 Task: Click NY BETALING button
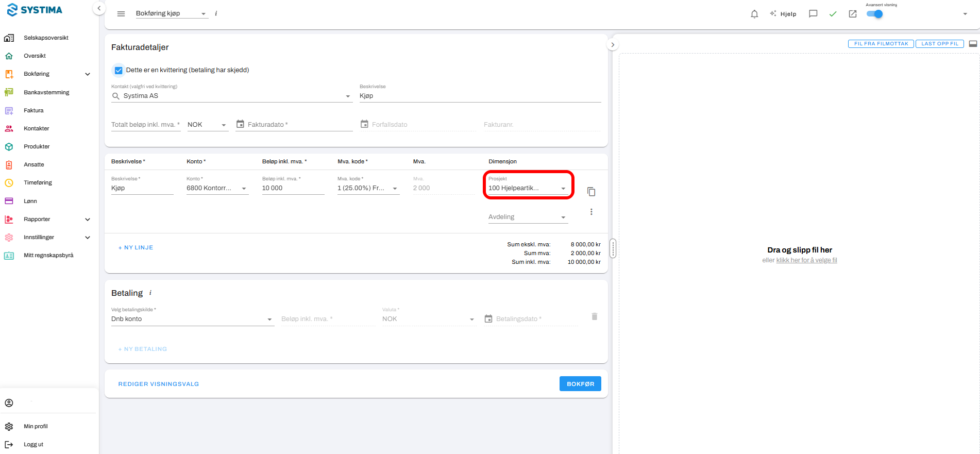click(x=143, y=349)
